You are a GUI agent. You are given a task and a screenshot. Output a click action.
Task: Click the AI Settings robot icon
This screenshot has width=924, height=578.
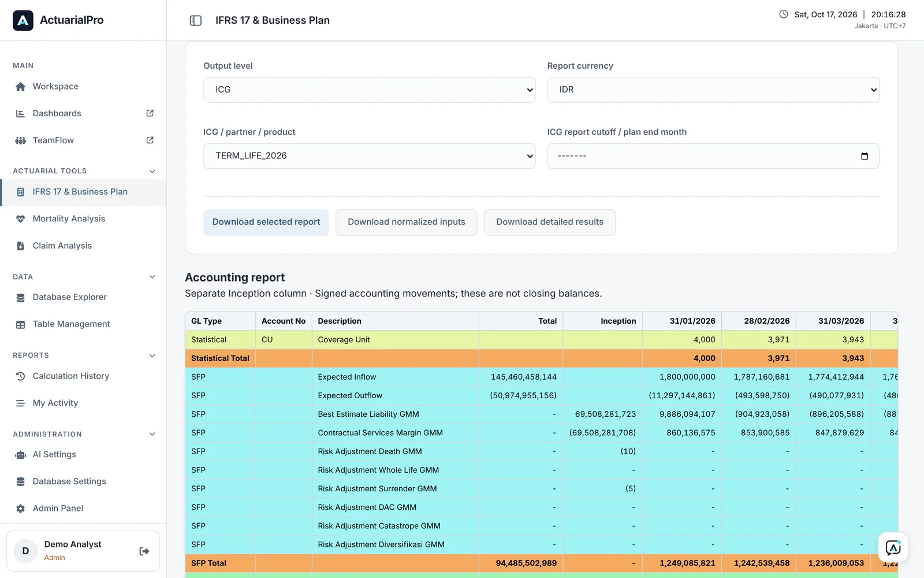pyautogui.click(x=21, y=455)
